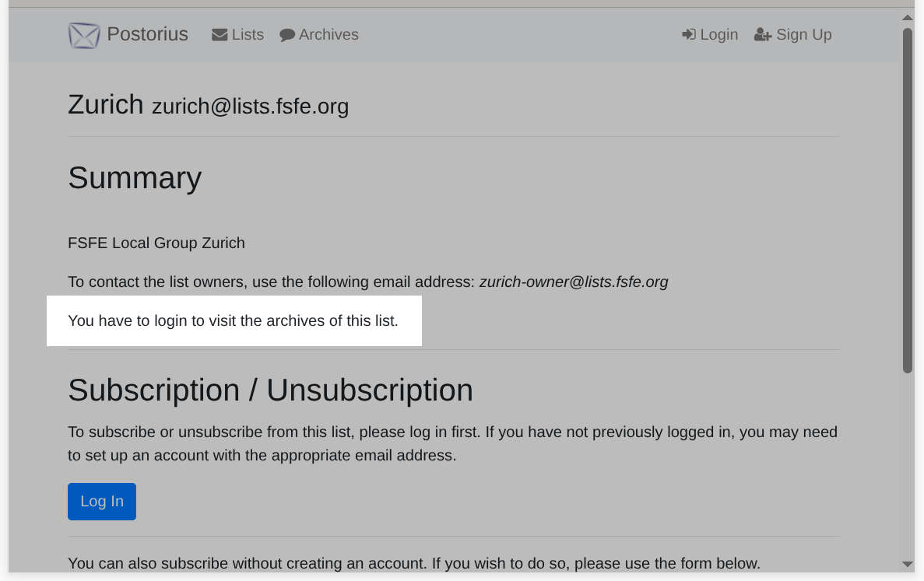Click the scrollbar down arrow
The height and width of the screenshot is (581, 924).
pyautogui.click(x=908, y=564)
